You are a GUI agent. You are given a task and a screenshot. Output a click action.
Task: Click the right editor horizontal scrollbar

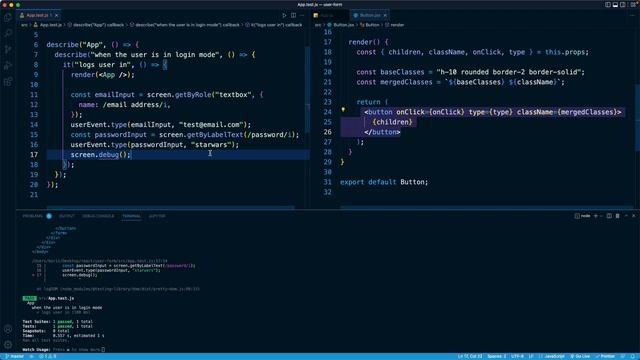pos(487,207)
